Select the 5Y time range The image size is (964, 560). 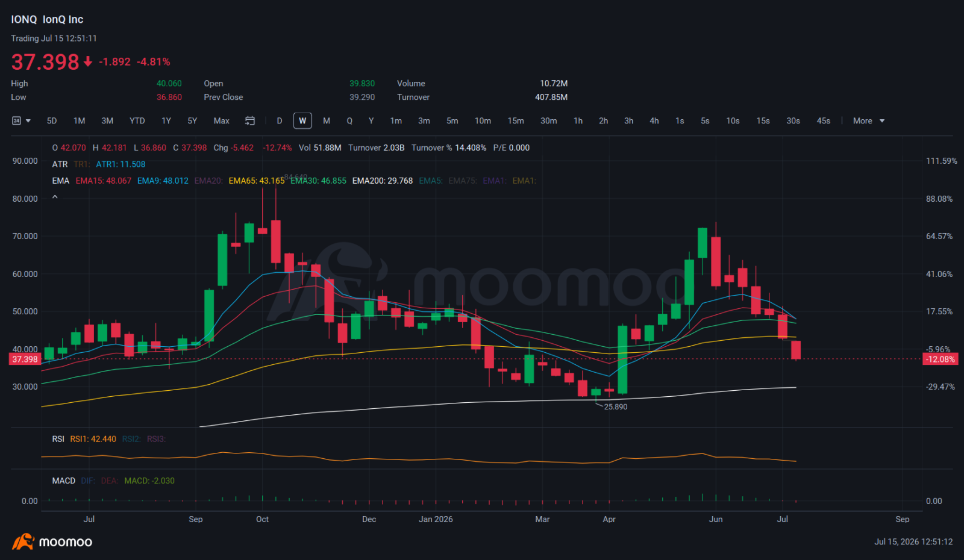pos(192,121)
